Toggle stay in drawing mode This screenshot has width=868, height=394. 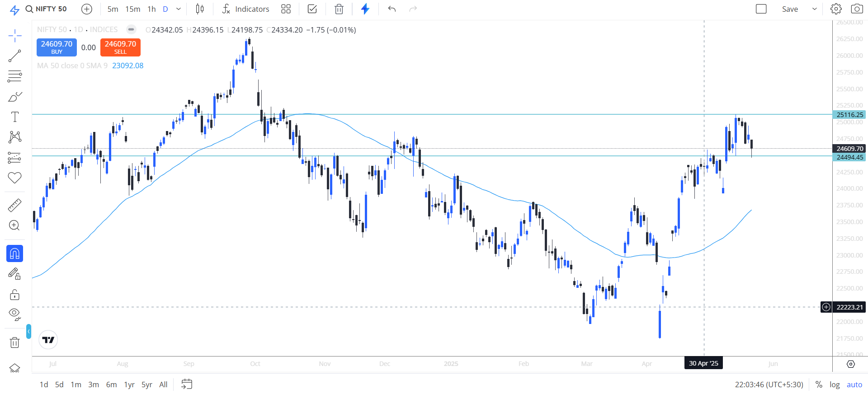pyautogui.click(x=14, y=274)
